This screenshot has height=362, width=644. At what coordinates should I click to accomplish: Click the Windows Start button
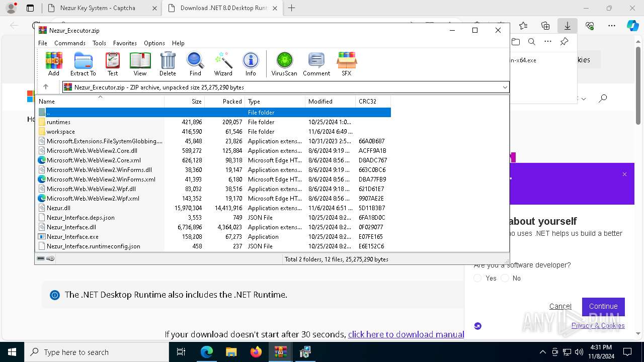point(12,352)
